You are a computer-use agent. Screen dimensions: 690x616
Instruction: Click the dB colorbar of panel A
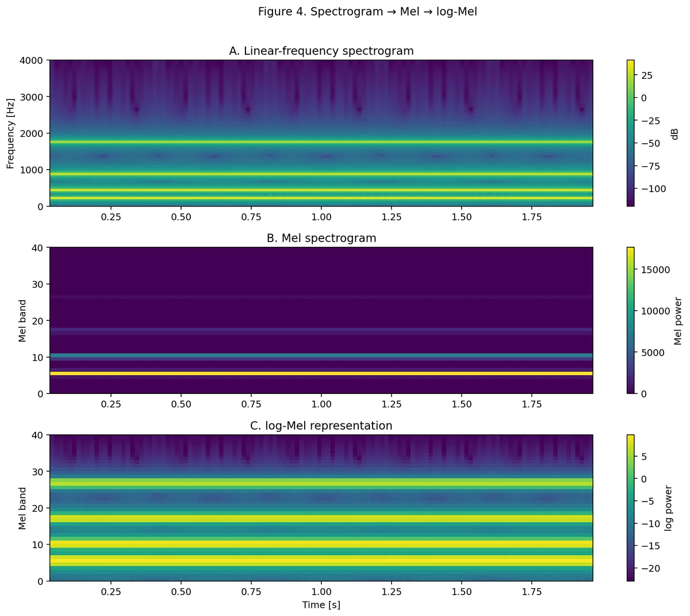(x=631, y=133)
